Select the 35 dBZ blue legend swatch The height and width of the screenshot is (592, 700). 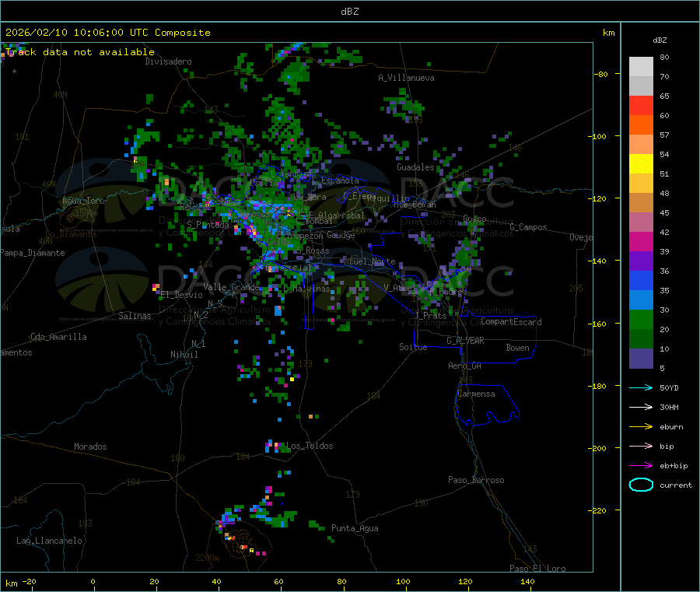641,300
